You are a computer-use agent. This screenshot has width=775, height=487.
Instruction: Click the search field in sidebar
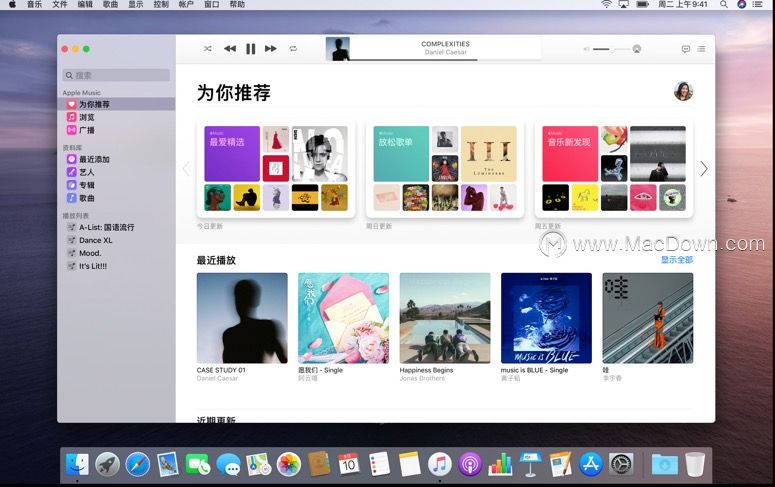pyautogui.click(x=116, y=75)
